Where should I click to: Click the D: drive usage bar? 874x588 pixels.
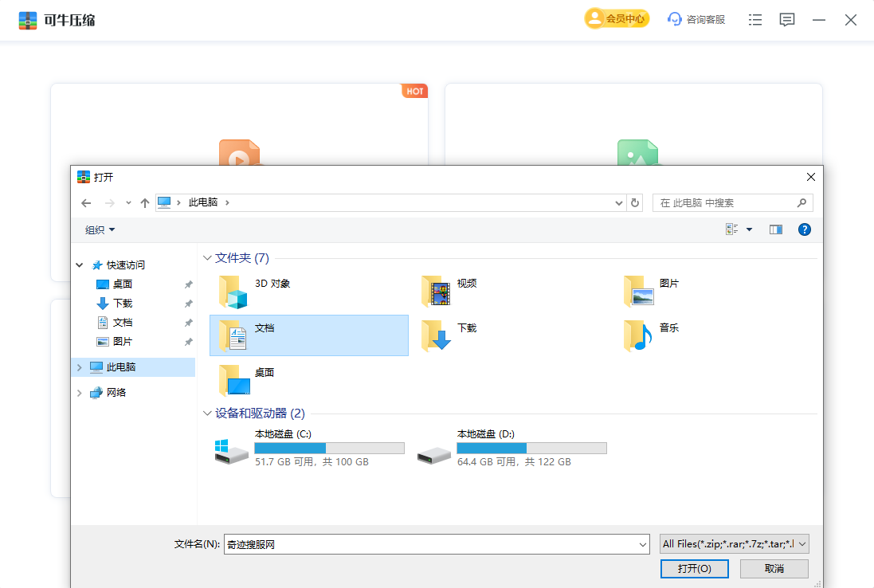pyautogui.click(x=531, y=448)
